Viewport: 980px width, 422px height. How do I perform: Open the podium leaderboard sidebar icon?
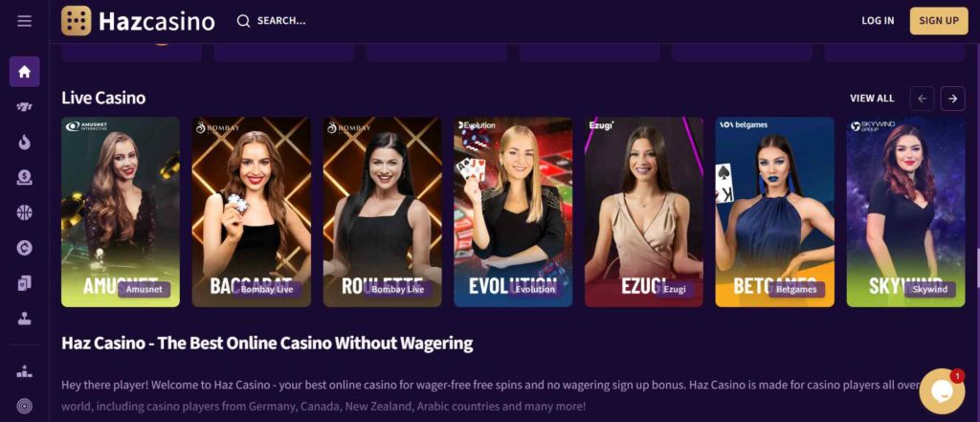[24, 371]
